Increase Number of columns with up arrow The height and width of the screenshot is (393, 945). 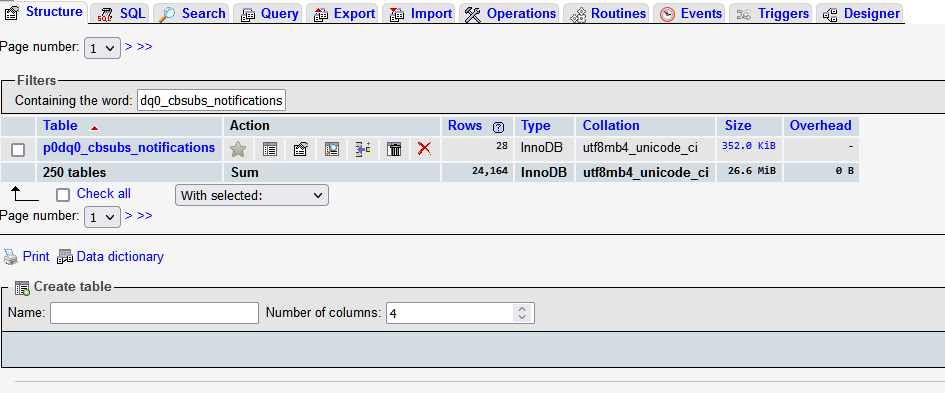tap(522, 309)
